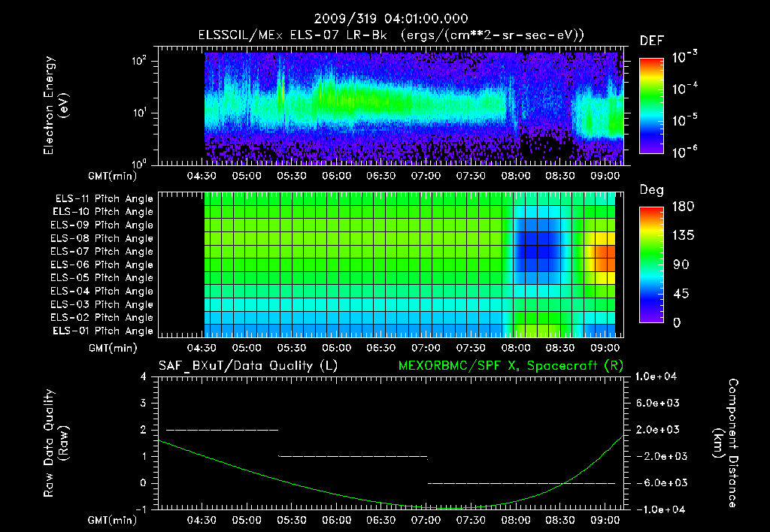Click the ELS-09 Pitch Angle row label
Image resolution: width=770 pixels, height=532 pixels.
(102, 225)
